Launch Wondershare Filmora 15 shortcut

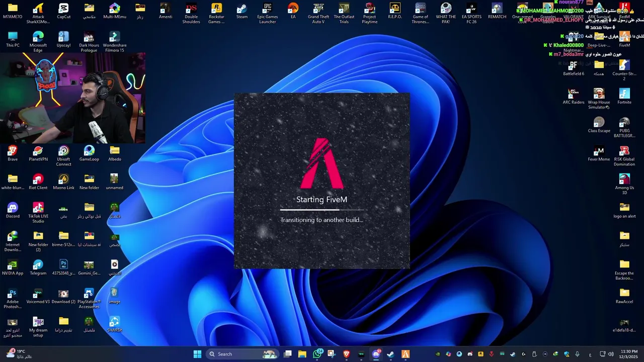pos(115,42)
